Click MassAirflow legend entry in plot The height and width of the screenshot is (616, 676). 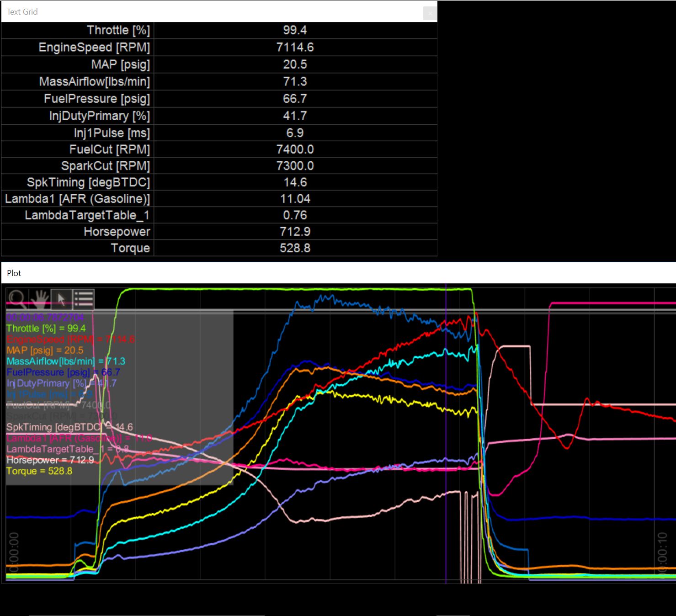tap(65, 361)
